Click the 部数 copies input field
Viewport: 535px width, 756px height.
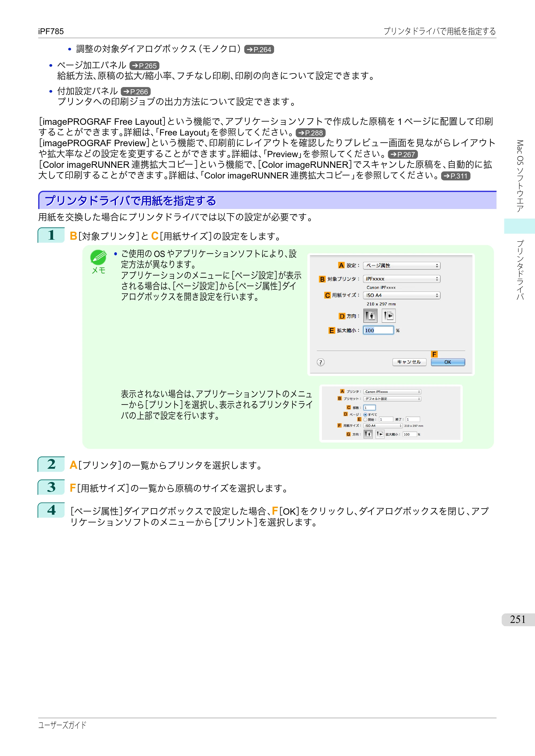pyautogui.click(x=370, y=408)
